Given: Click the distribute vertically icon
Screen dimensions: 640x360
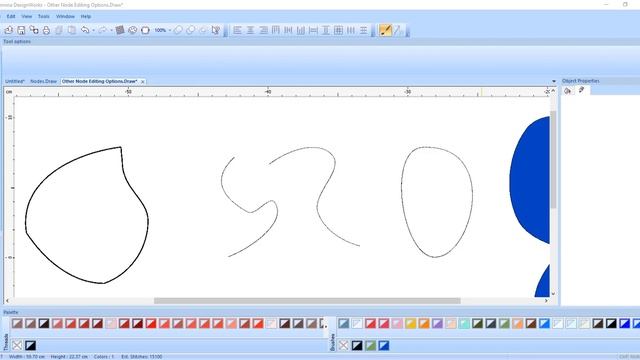Looking at the screenshot, I should pos(363,30).
